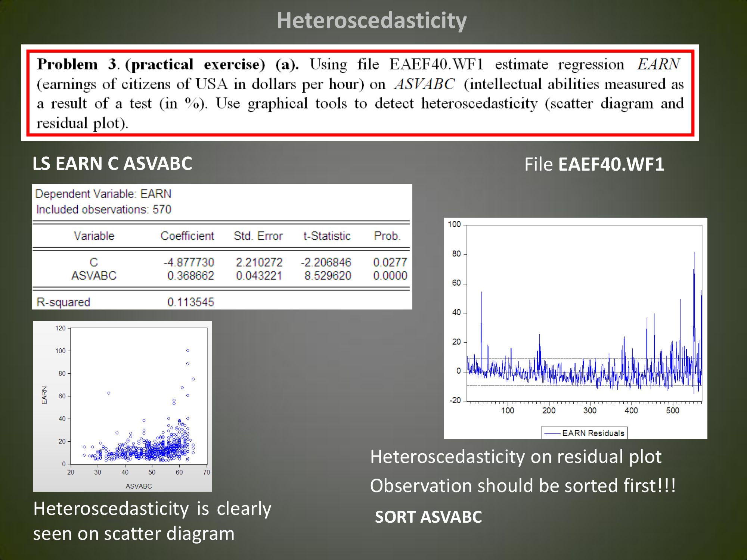Image resolution: width=747 pixels, height=560 pixels.
Task: Click the Problem 3 text box
Action: tap(360, 93)
